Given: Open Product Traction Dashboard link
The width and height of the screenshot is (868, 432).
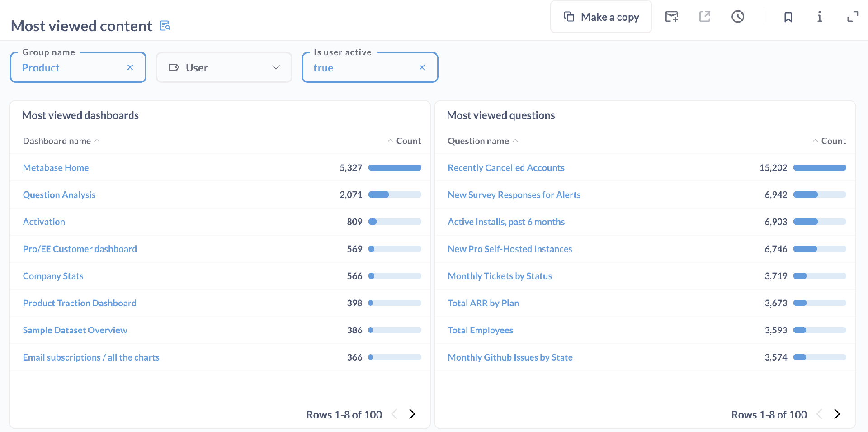Looking at the screenshot, I should (x=80, y=303).
